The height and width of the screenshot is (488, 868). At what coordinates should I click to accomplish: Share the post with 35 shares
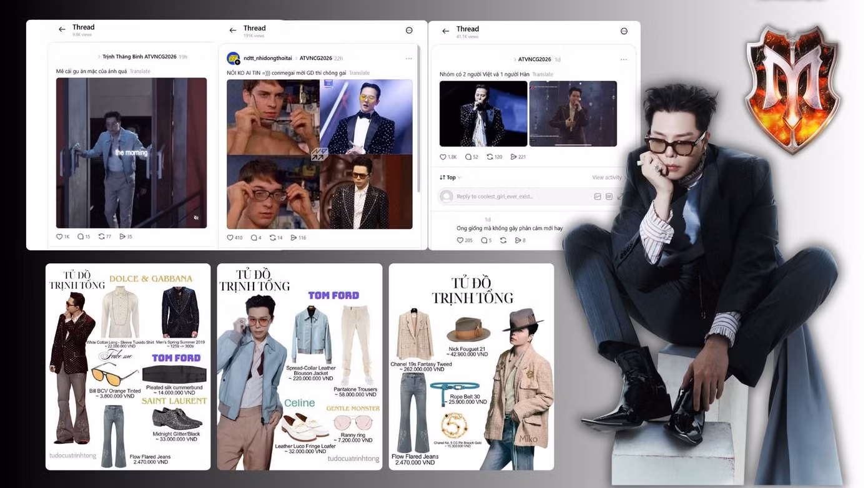[122, 237]
